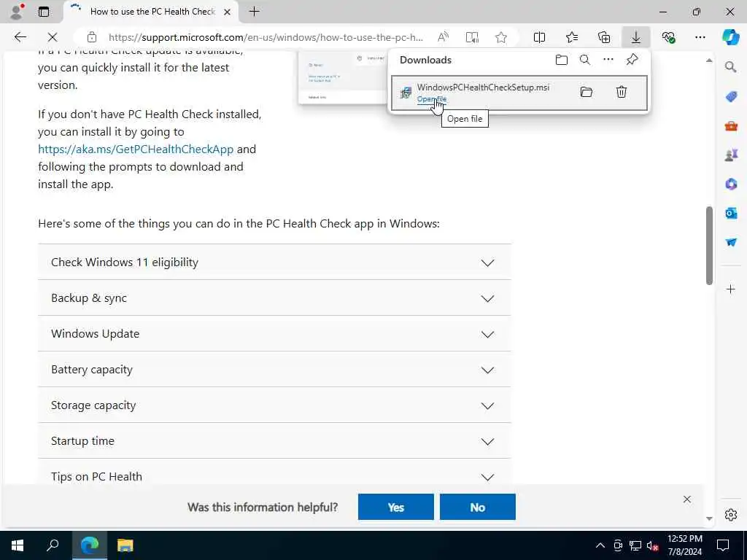
Task: View site information lock icon
Action: tap(91, 37)
